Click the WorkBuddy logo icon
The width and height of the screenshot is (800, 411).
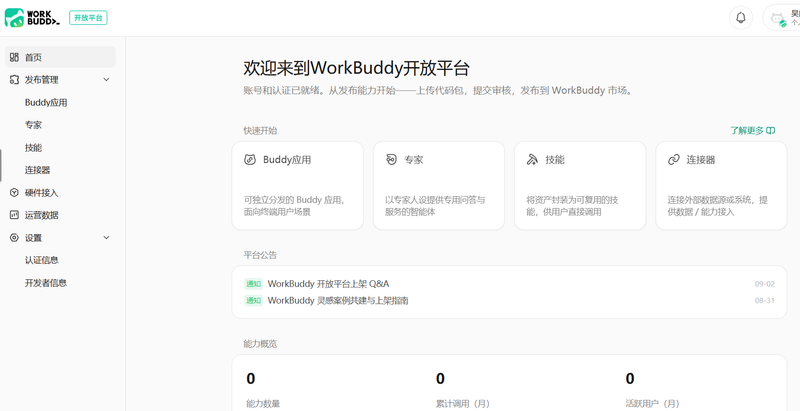[x=14, y=18]
